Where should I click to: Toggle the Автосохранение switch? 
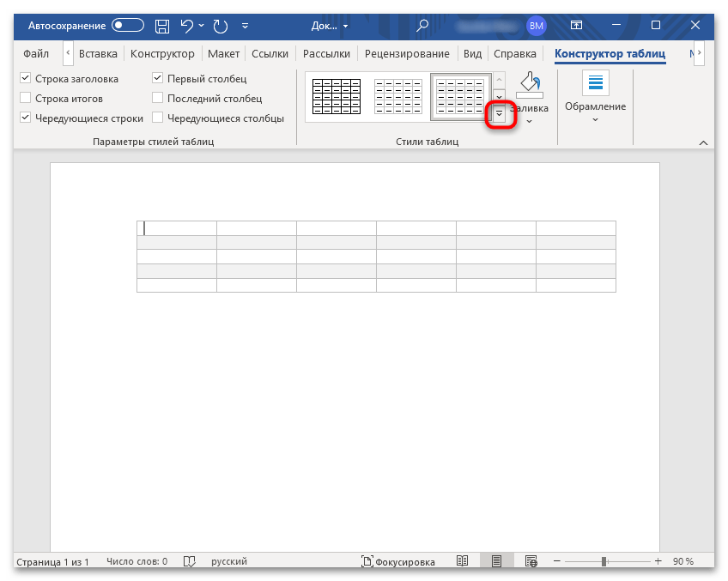pyautogui.click(x=127, y=26)
